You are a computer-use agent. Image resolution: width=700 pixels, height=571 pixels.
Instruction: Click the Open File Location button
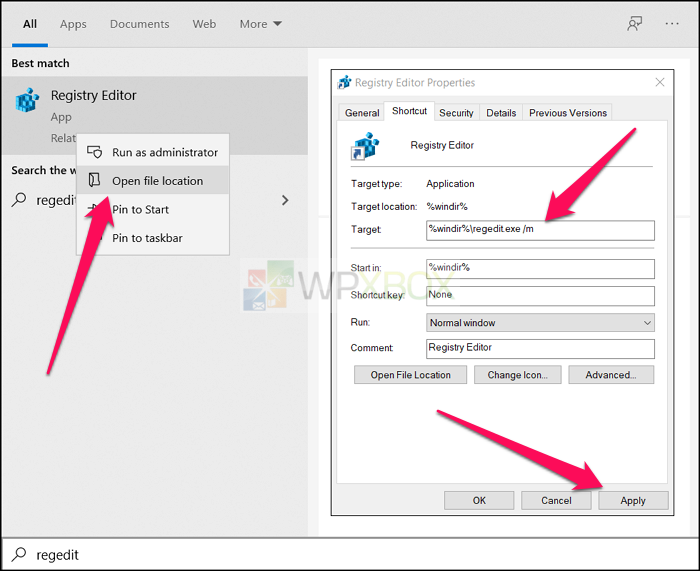pos(410,375)
